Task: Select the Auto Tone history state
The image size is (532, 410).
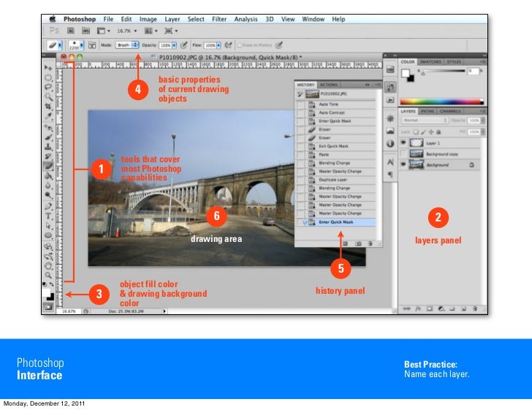Action: click(336, 105)
